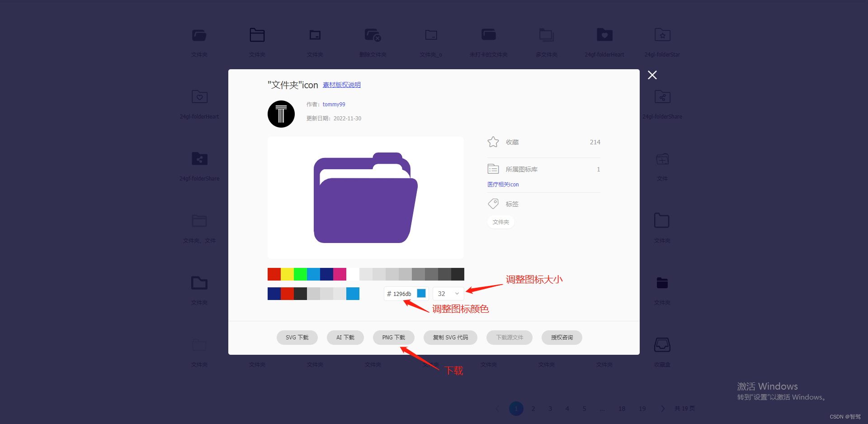
Task: Click the SVG 下载 button
Action: (x=297, y=338)
